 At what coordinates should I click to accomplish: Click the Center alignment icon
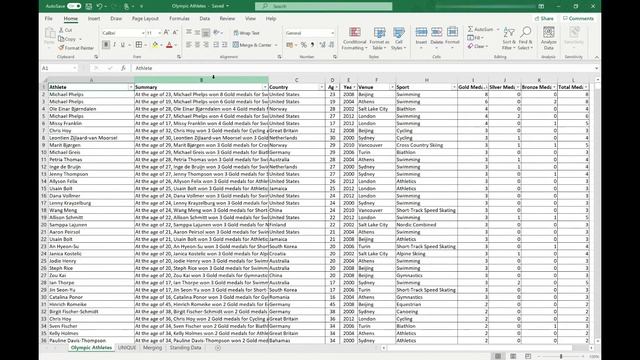197,45
